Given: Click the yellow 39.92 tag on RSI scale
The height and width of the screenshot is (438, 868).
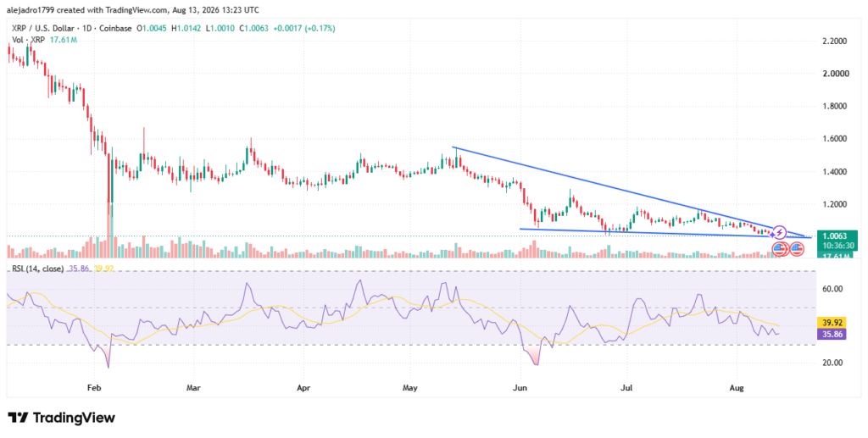Looking at the screenshot, I should point(832,323).
